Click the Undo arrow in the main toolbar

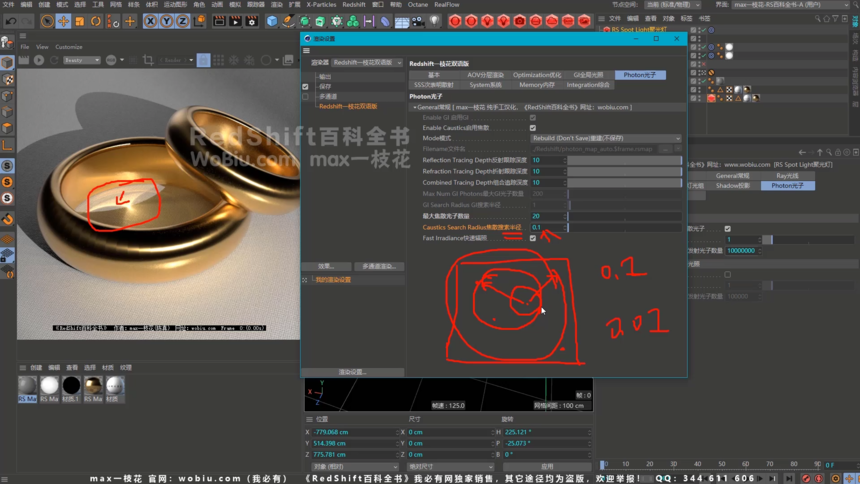(11, 21)
